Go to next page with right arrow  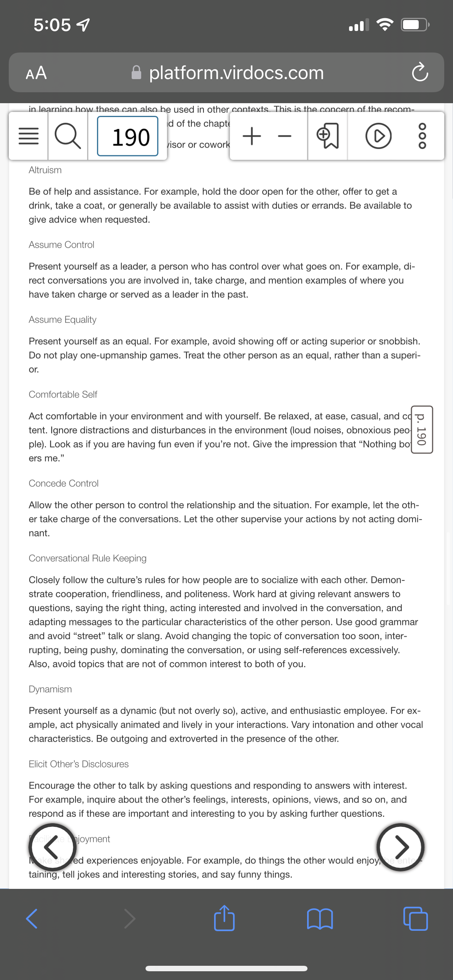tap(400, 847)
